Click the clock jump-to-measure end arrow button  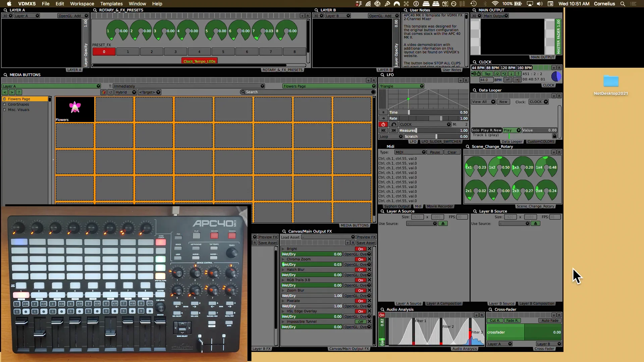(517, 80)
